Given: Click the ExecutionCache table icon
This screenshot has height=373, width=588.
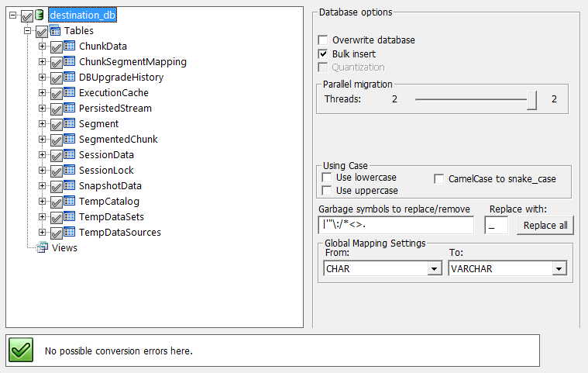Looking at the screenshot, I should pyautogui.click(x=70, y=92).
